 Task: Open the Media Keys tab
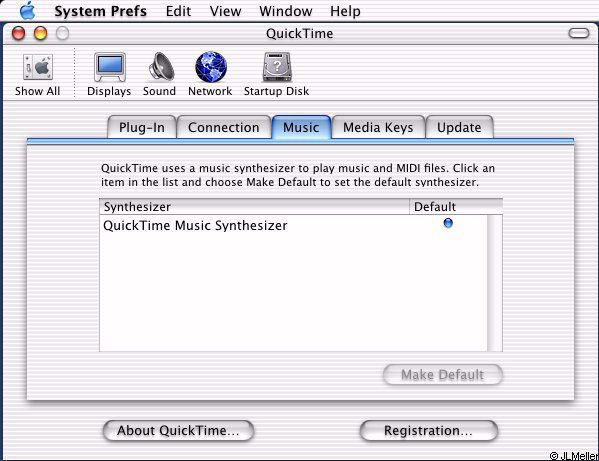pos(378,127)
